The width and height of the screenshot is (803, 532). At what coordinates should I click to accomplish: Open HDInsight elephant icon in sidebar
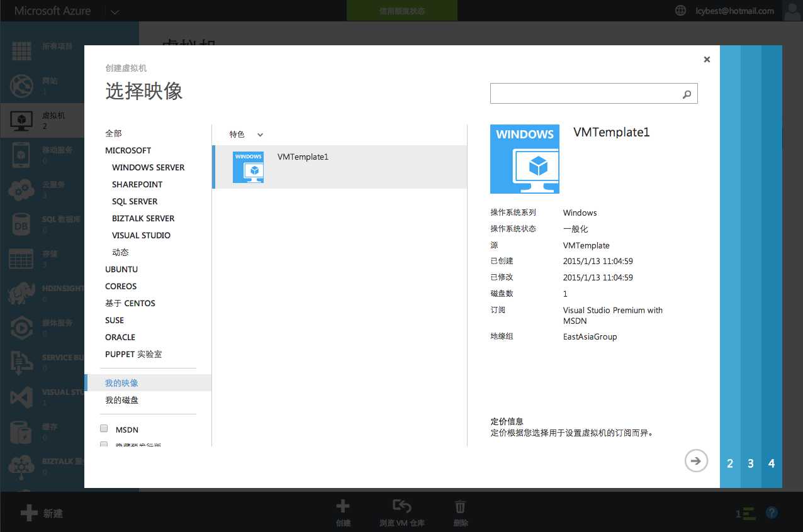coord(22,293)
